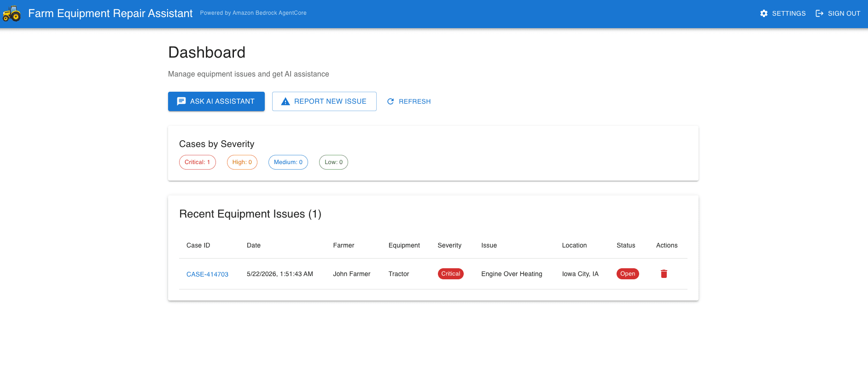
Task: Click the Farm Equipment Repair Assistant title
Action: tap(111, 13)
